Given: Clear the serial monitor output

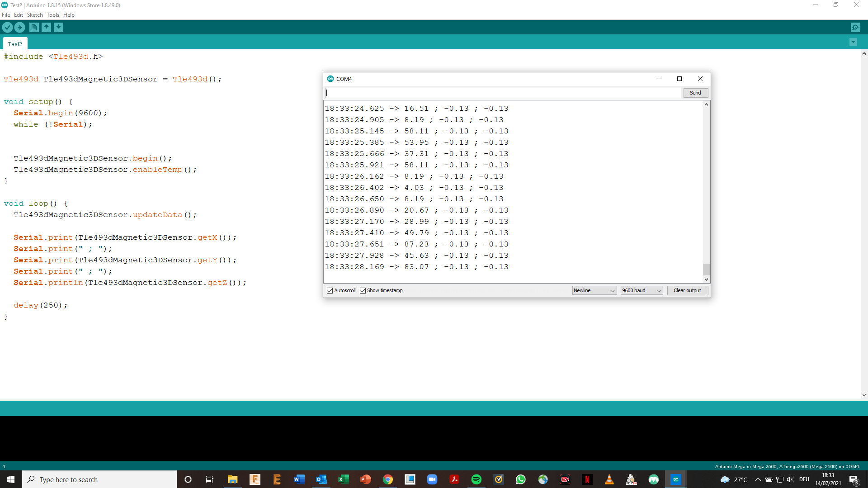Looking at the screenshot, I should point(687,290).
